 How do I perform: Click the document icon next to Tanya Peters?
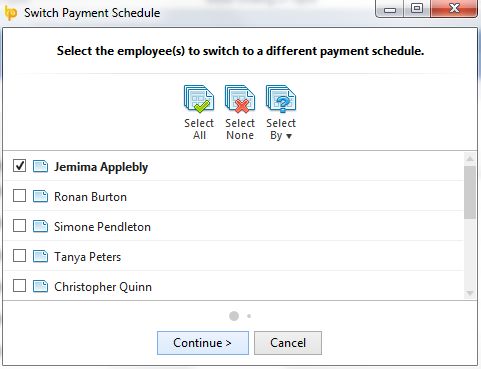tap(40, 256)
